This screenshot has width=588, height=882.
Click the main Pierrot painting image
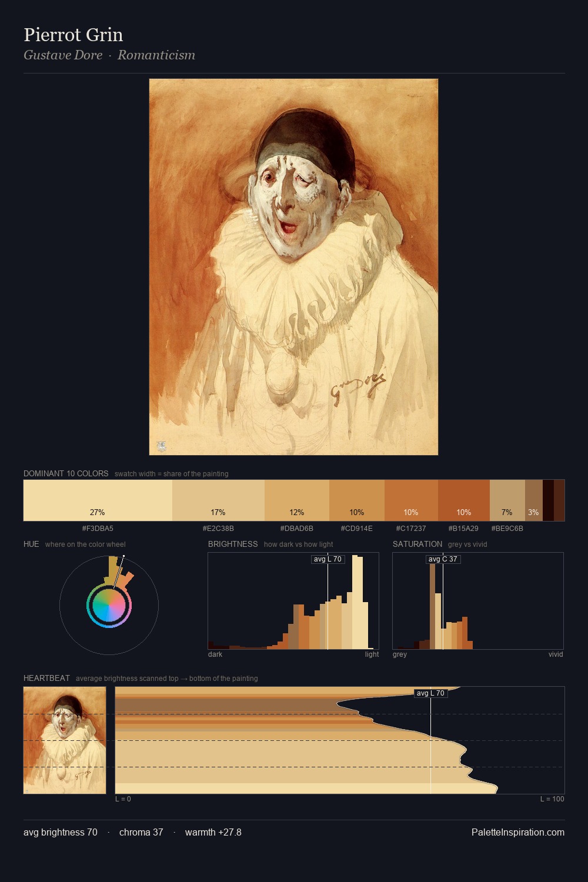293,267
